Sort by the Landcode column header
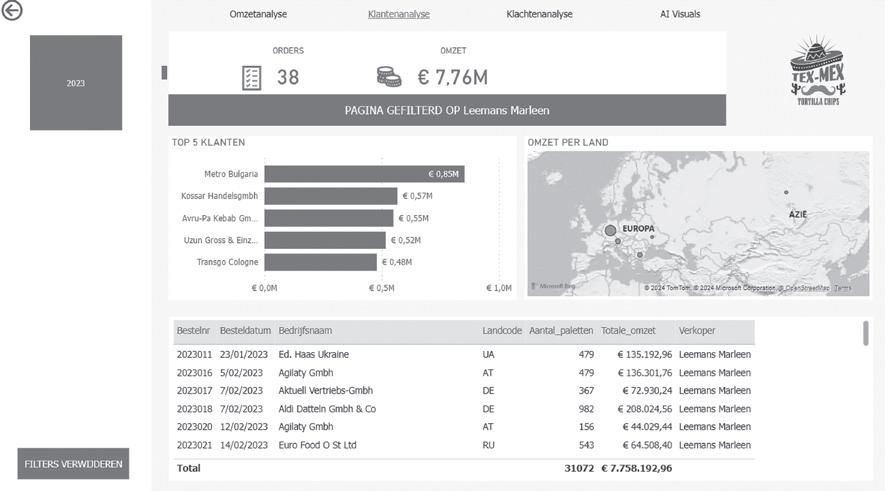Screen dimensions: 885x491 point(502,331)
